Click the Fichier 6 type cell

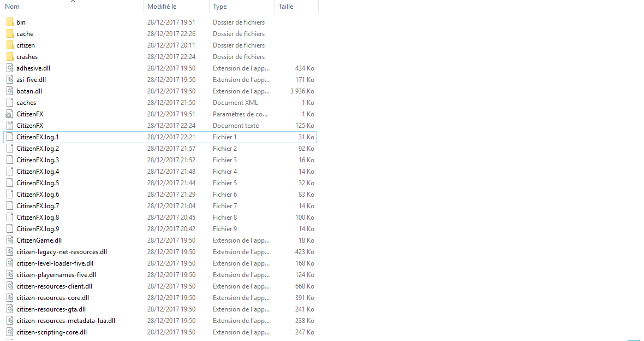pyautogui.click(x=225, y=195)
